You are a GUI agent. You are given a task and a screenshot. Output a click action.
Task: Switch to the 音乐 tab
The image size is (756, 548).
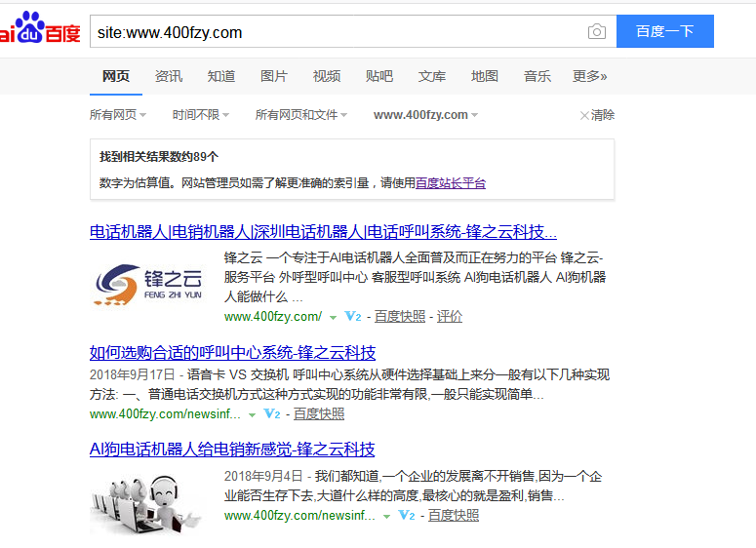click(537, 76)
